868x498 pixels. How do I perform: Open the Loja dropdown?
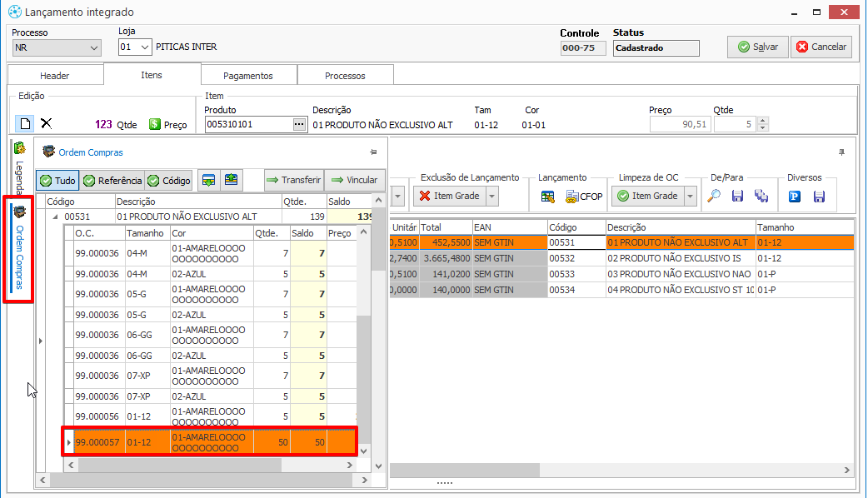pyautogui.click(x=146, y=47)
